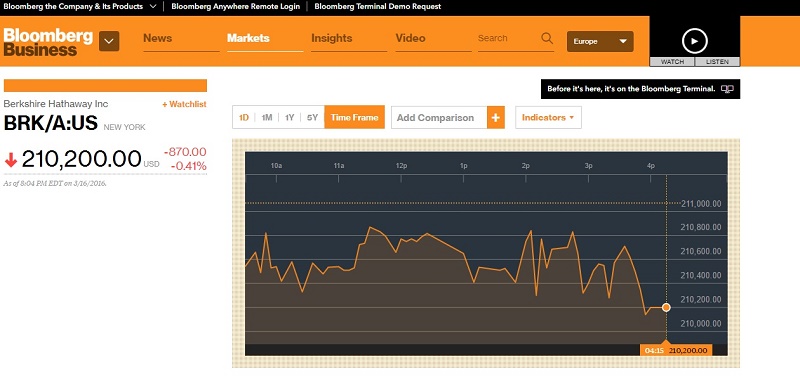The height and width of the screenshot is (388, 800).
Task: Select the 1D chart range
Action: [x=244, y=117]
